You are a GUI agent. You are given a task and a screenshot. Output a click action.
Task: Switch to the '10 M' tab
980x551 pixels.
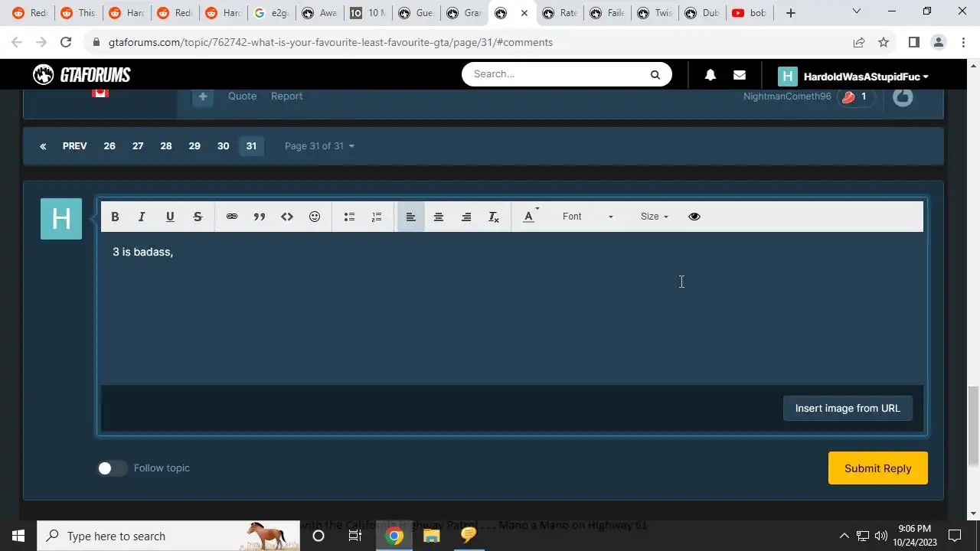click(367, 13)
